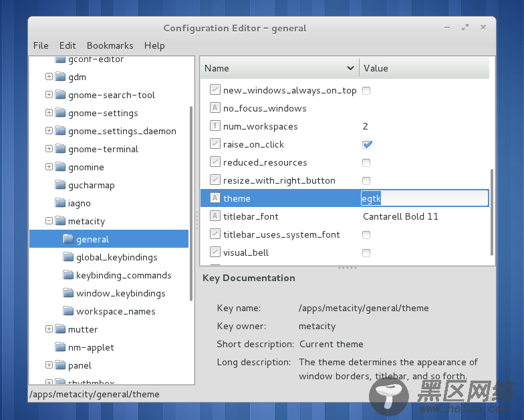Click the string type icon for no_focus_windows
Screen dimensions: 524x420
tap(215, 108)
